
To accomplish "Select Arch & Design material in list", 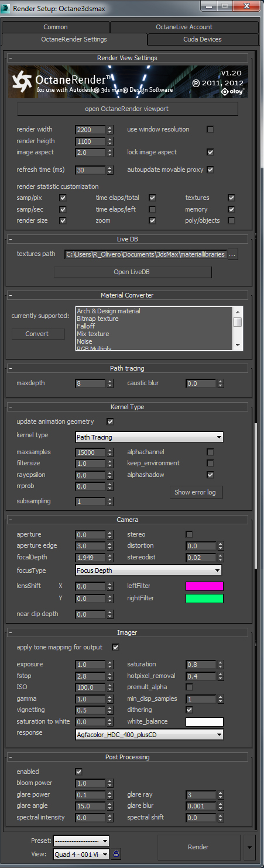I will coord(109,312).
